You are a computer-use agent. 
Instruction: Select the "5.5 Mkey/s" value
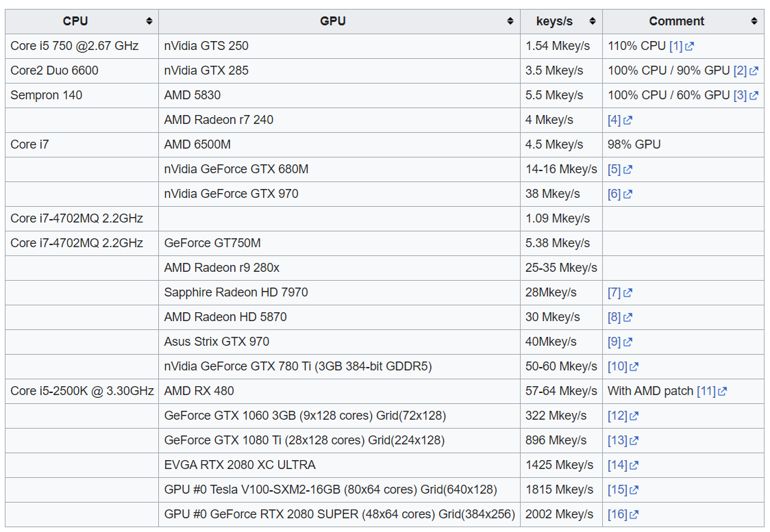pos(561,95)
